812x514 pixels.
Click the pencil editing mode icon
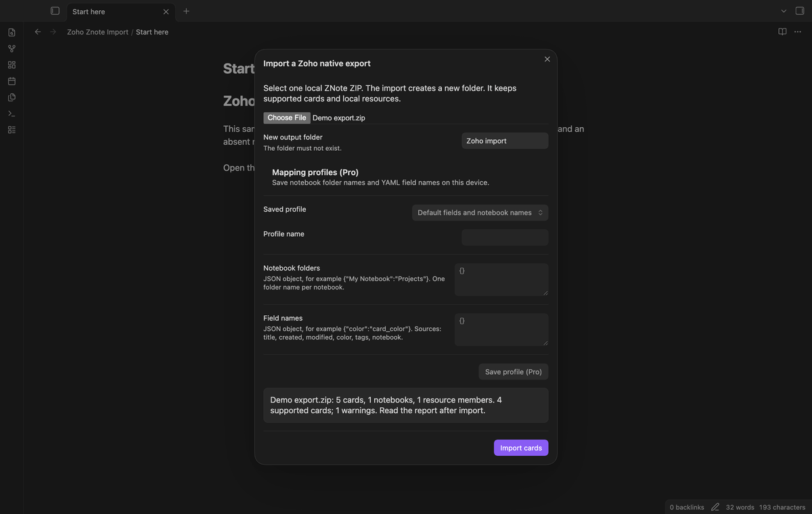tap(715, 507)
